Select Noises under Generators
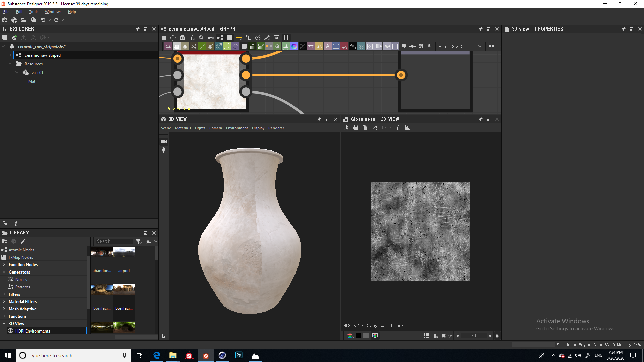644x362 pixels. (21, 280)
